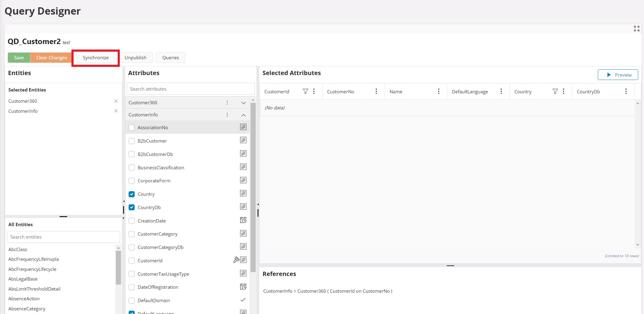
Task: Expand the Customer360 attributes section
Action: tap(243, 103)
